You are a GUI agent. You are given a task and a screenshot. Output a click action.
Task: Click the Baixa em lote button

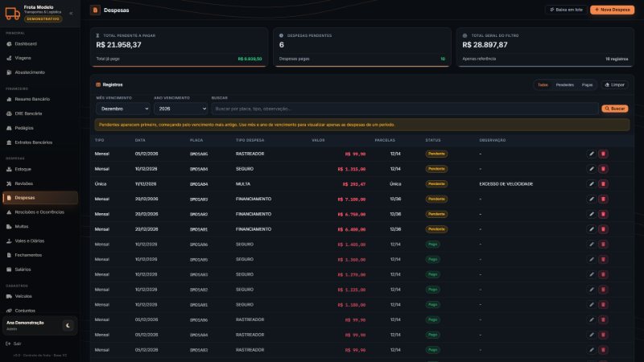[x=566, y=10]
